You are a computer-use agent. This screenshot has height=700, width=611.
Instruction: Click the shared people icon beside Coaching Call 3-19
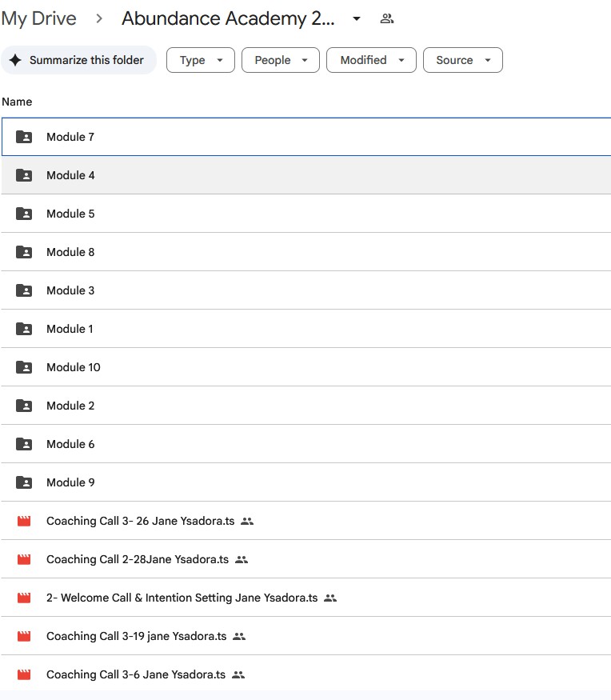238,636
